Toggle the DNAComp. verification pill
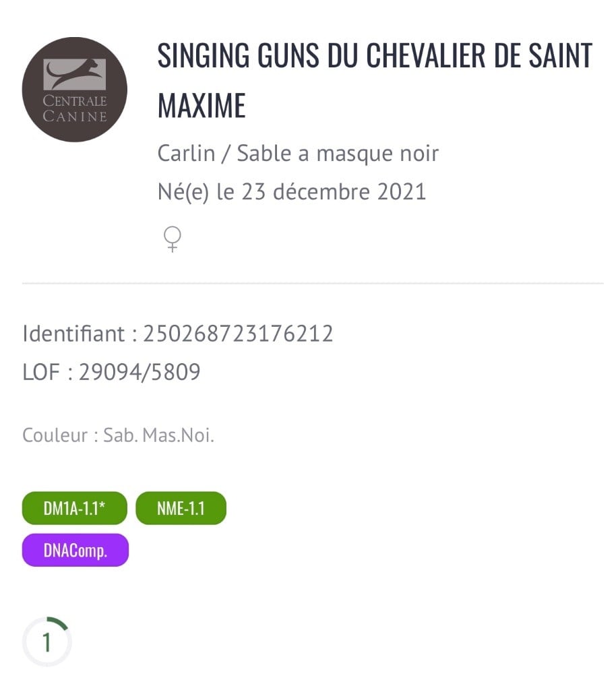Image resolution: width=616 pixels, height=690 pixels. (75, 550)
